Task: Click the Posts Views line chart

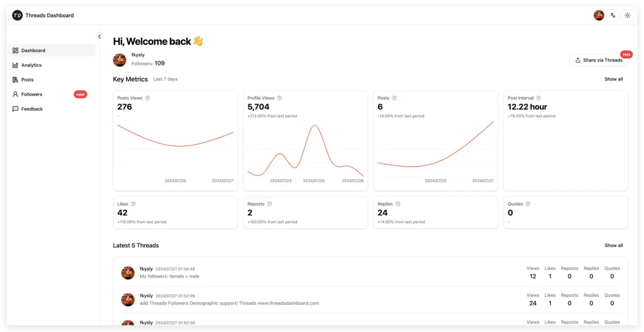Action: tap(175, 150)
